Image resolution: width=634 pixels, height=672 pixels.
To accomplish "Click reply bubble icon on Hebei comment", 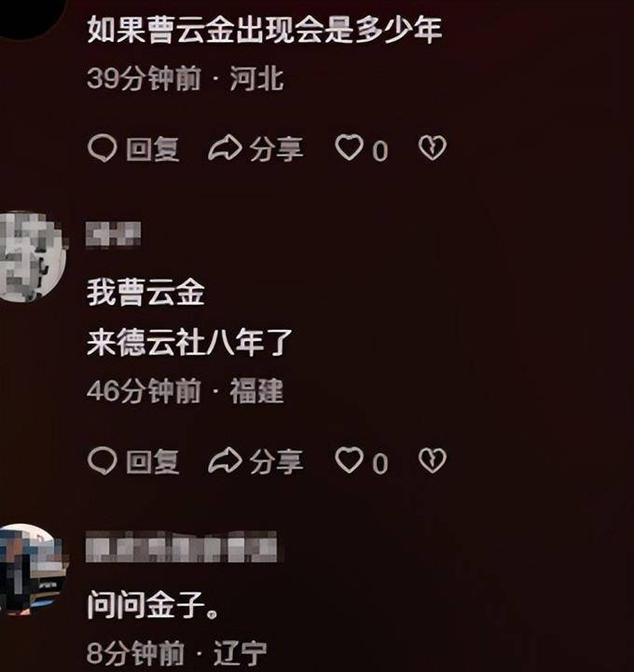I will click(x=102, y=148).
